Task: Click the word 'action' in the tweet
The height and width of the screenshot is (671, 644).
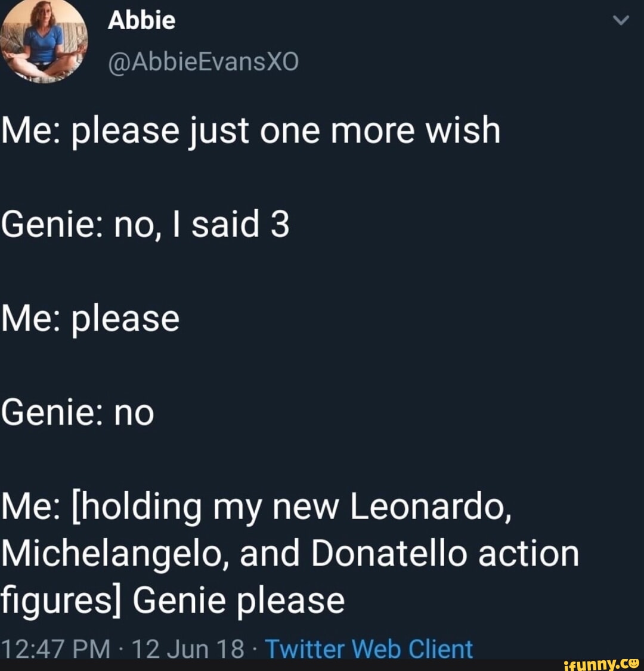Action: click(x=528, y=553)
